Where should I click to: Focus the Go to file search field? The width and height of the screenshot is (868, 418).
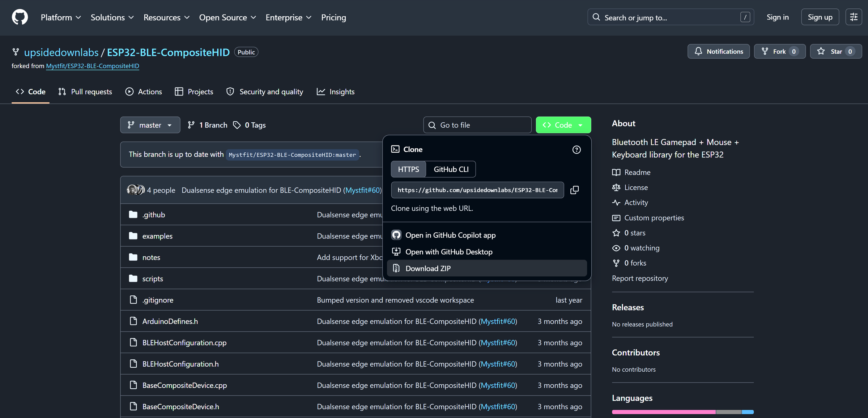[x=477, y=125]
